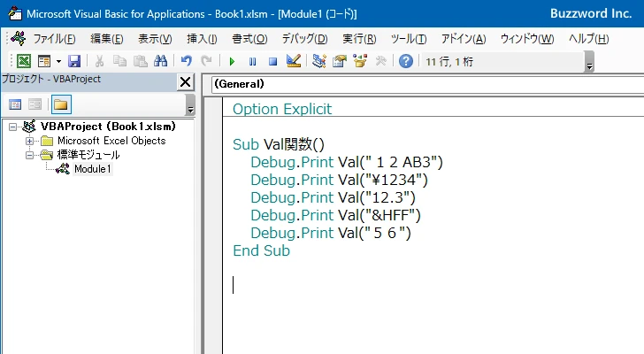Image resolution: width=644 pixels, height=354 pixels.
Task: Open the 挿入(I) menu
Action: 202,39
